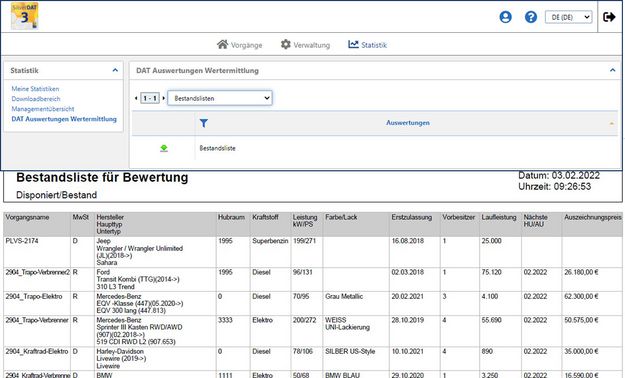Image resolution: width=625 pixels, height=378 pixels.
Task: Click the Datum: 03.02.2022 text
Action: 559,175
